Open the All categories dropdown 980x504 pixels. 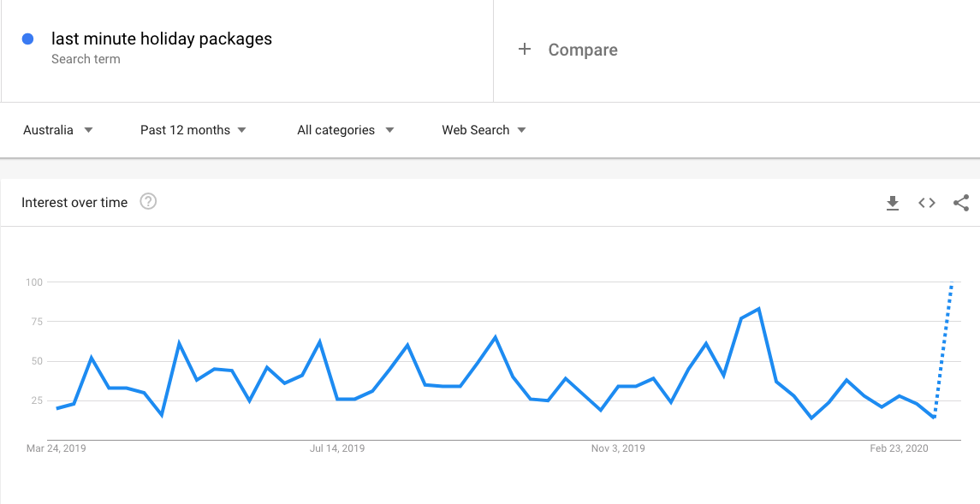[x=346, y=130]
